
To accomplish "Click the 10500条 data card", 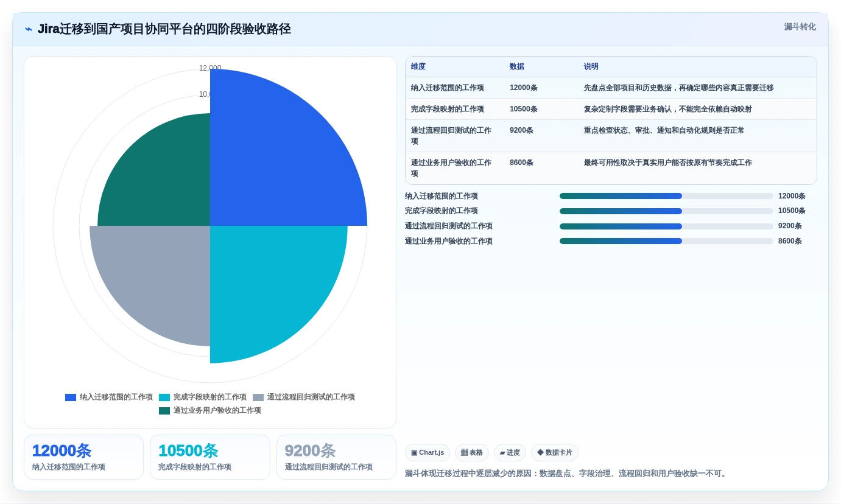I will [x=210, y=457].
